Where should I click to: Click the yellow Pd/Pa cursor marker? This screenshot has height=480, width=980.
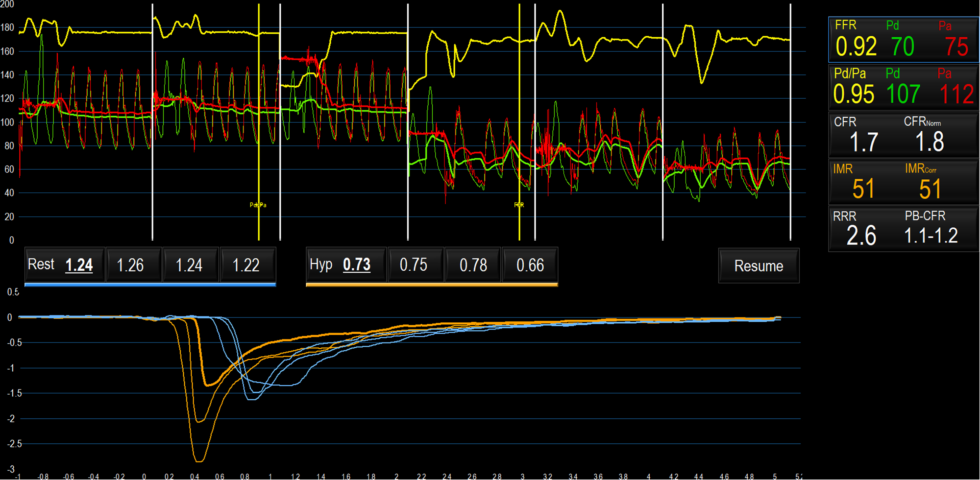[x=258, y=205]
